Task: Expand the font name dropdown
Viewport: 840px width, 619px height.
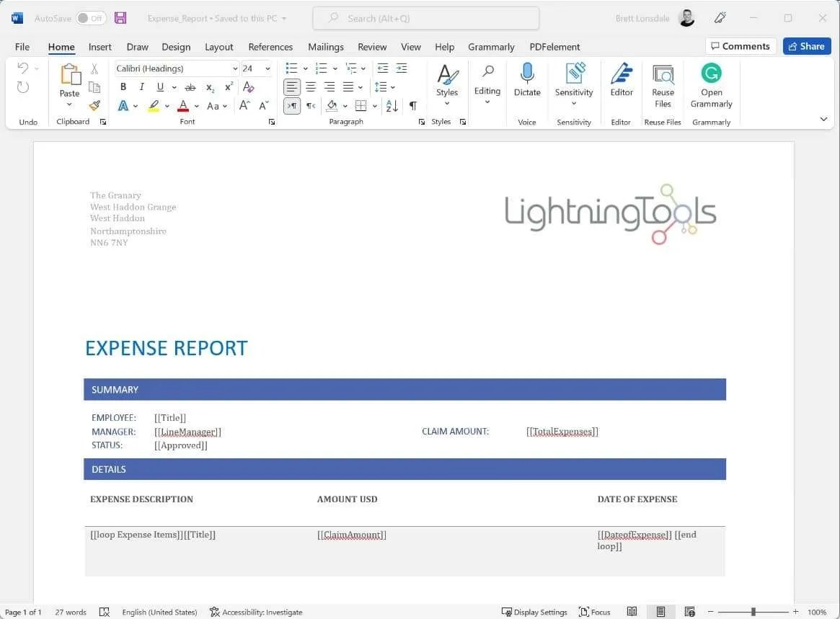Action: pos(234,68)
